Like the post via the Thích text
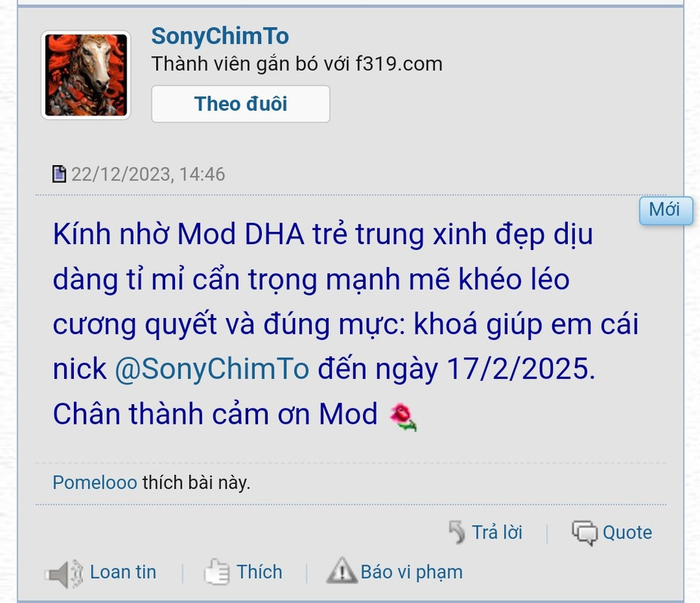 pyautogui.click(x=259, y=572)
